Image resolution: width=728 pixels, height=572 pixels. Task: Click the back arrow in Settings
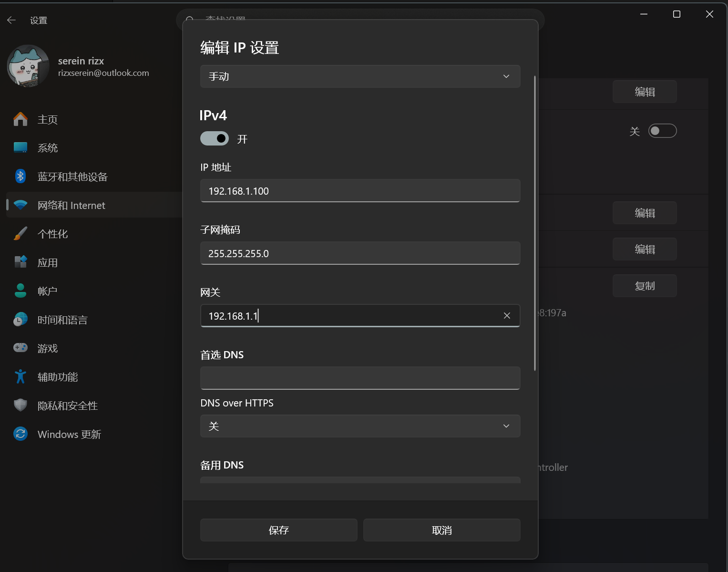[11, 20]
